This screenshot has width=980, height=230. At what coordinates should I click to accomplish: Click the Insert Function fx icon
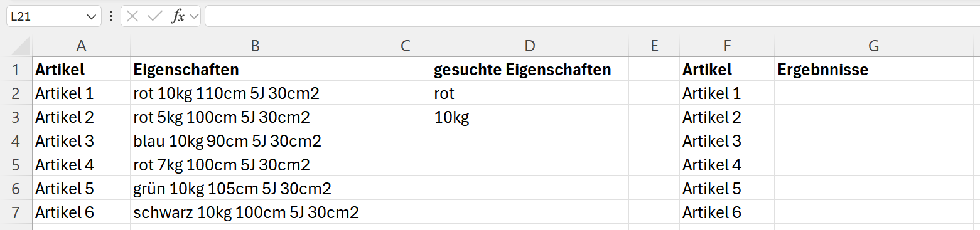click(178, 17)
